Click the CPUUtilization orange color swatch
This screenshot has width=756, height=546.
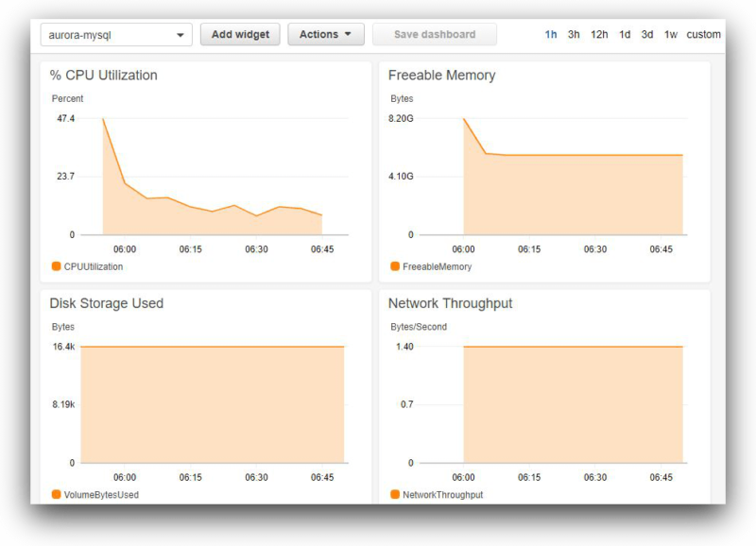(x=57, y=267)
